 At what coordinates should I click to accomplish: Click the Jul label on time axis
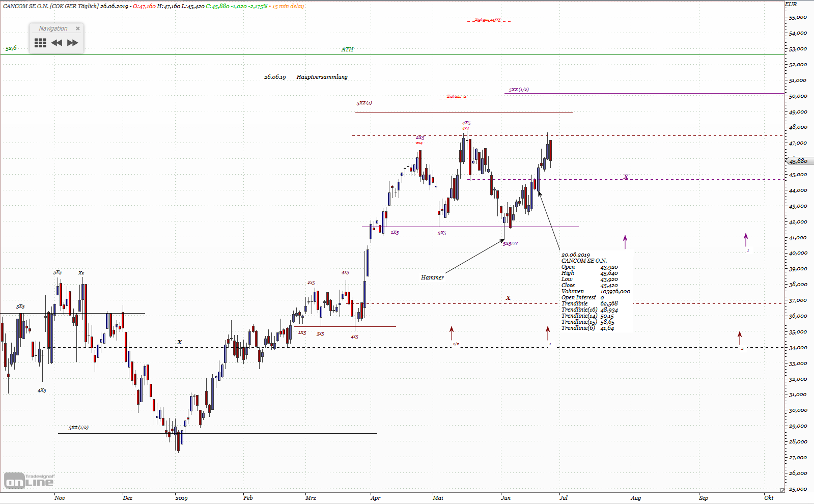click(x=564, y=498)
